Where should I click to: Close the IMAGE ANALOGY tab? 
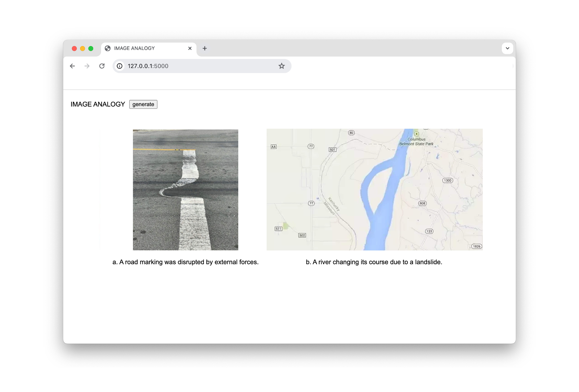(x=190, y=48)
